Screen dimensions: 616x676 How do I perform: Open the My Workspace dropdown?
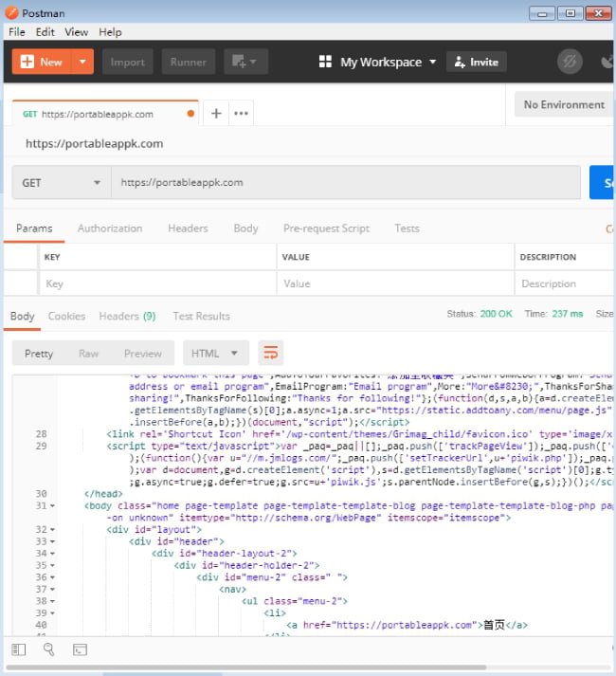[x=378, y=62]
